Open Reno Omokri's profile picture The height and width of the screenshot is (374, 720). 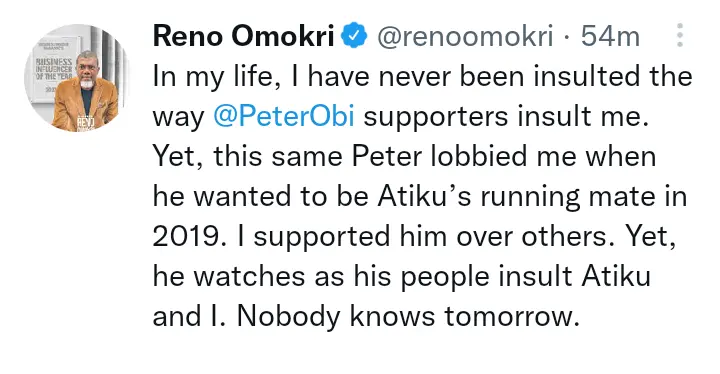(77, 78)
